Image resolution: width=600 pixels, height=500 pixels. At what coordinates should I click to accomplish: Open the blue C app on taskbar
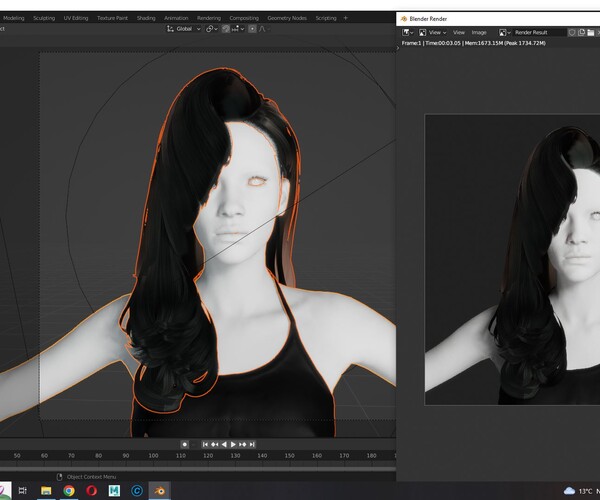[137, 490]
